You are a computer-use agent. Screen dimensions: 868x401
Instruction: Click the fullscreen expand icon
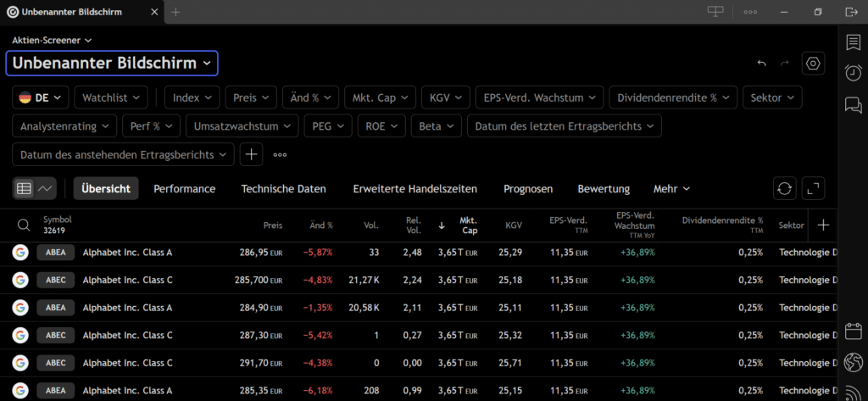click(813, 188)
